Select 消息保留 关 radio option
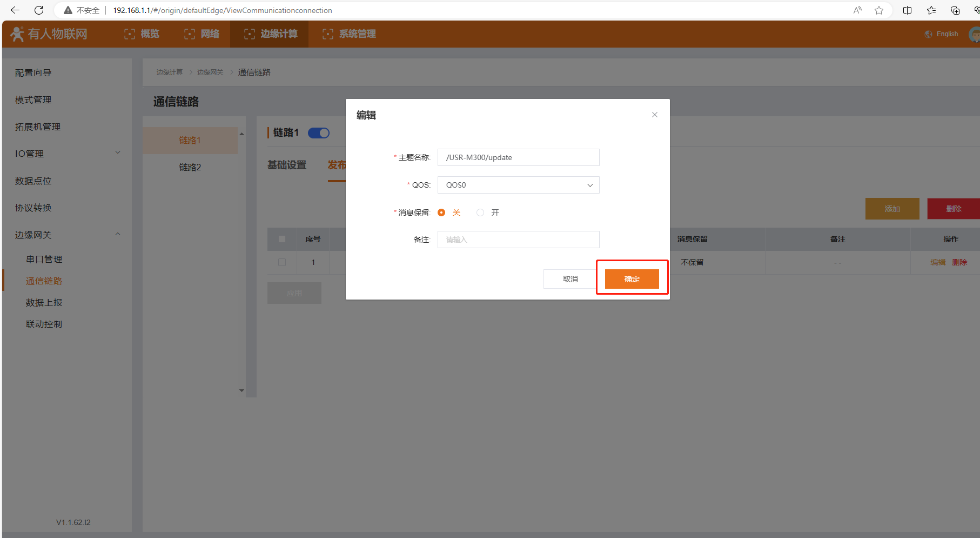The image size is (980, 538). click(441, 212)
